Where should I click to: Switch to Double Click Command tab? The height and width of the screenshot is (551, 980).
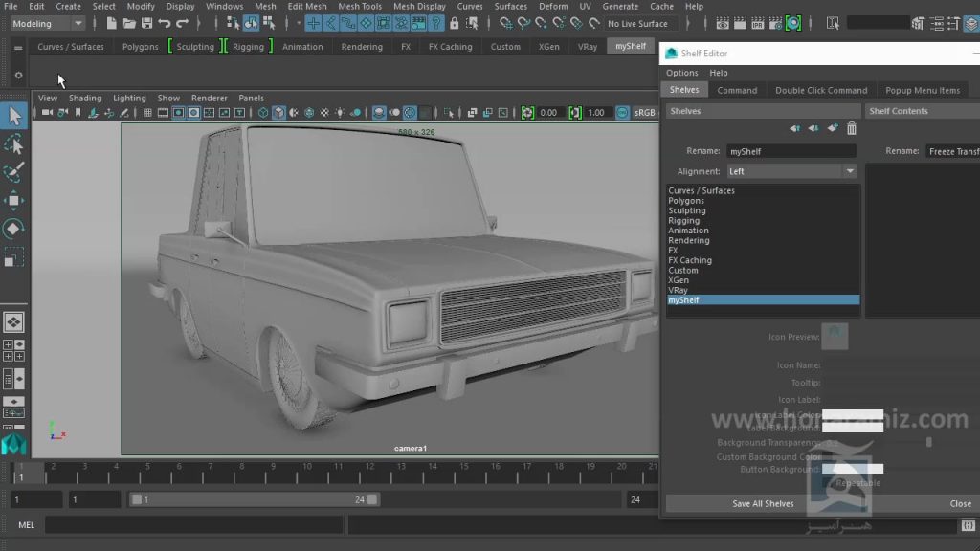pos(821,90)
